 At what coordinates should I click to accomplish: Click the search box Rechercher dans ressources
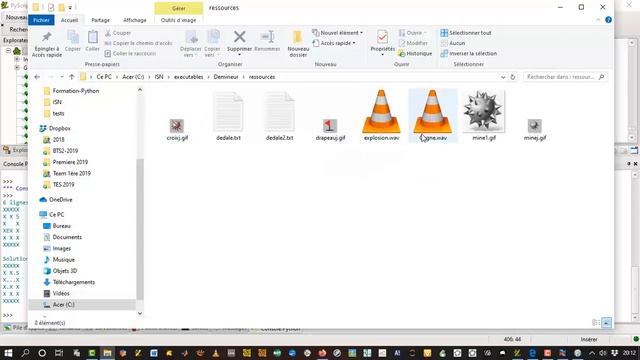pos(565,77)
